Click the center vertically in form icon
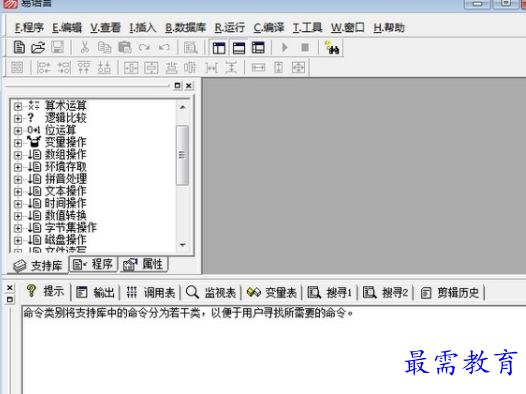This screenshot has height=394, width=526. click(x=151, y=68)
